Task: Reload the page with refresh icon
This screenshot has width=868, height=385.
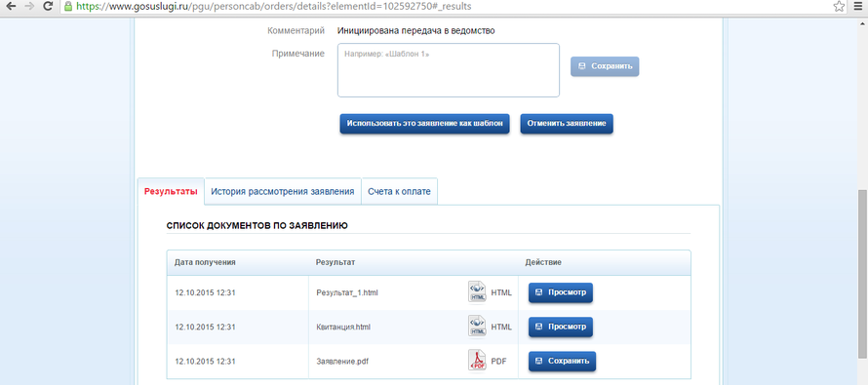Action: [x=48, y=7]
